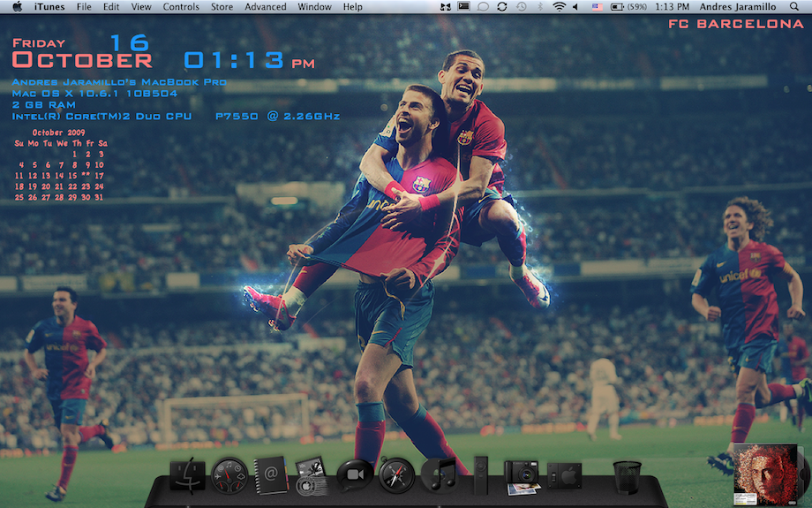Open Front Row remote icon in dock
The width and height of the screenshot is (812, 508).
481,475
